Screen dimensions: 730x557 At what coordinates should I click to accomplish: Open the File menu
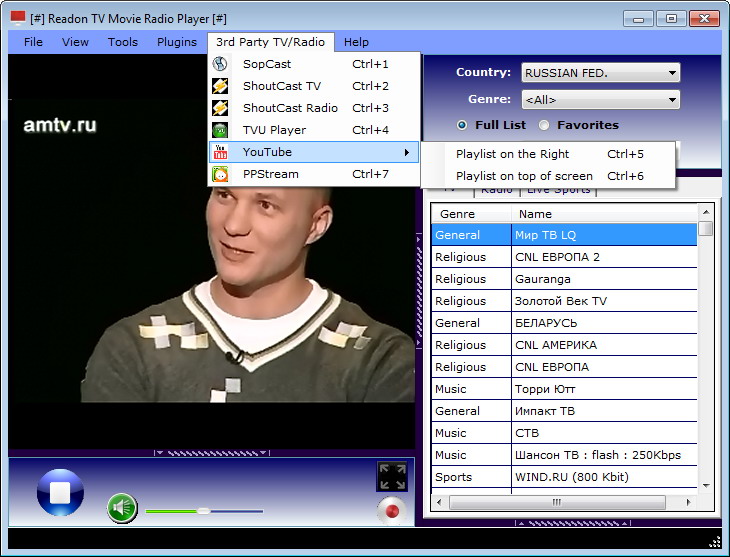click(x=33, y=42)
